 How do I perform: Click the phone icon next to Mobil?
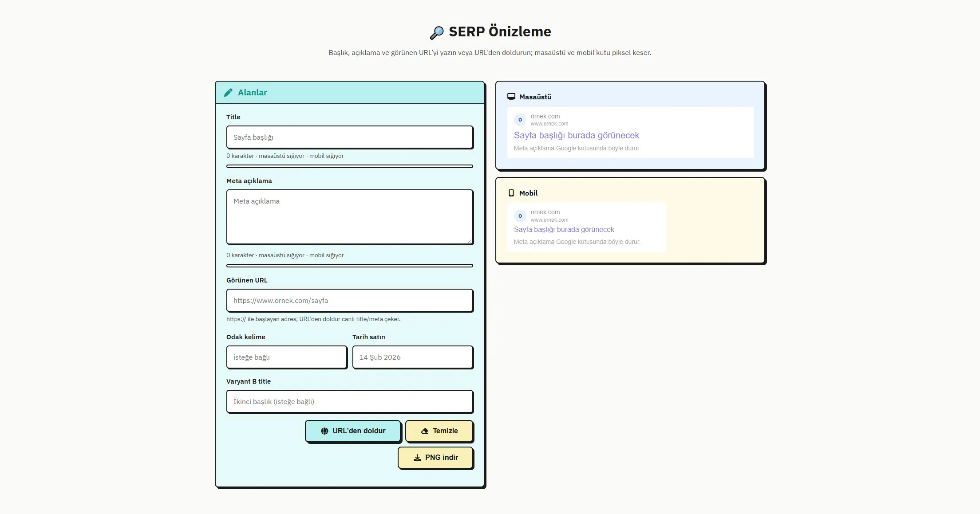tap(511, 193)
